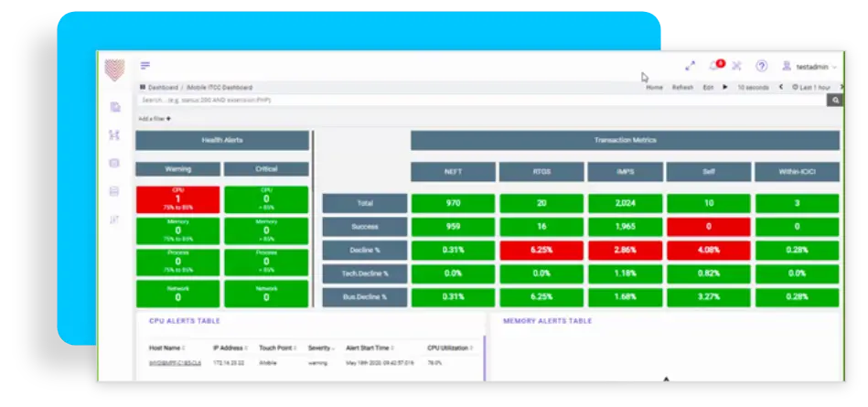Open the testadmin user dropdown
The width and height of the screenshot is (868, 407).
(810, 67)
